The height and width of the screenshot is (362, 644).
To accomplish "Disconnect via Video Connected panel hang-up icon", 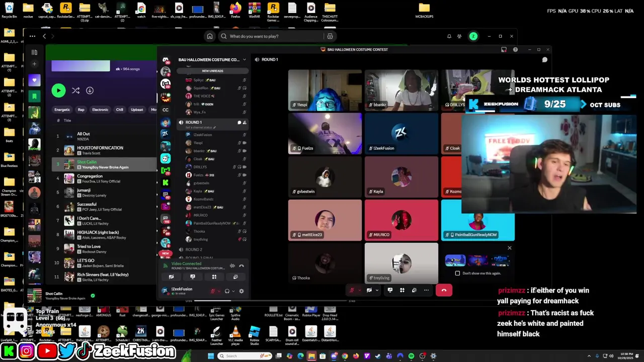I will [x=242, y=266].
